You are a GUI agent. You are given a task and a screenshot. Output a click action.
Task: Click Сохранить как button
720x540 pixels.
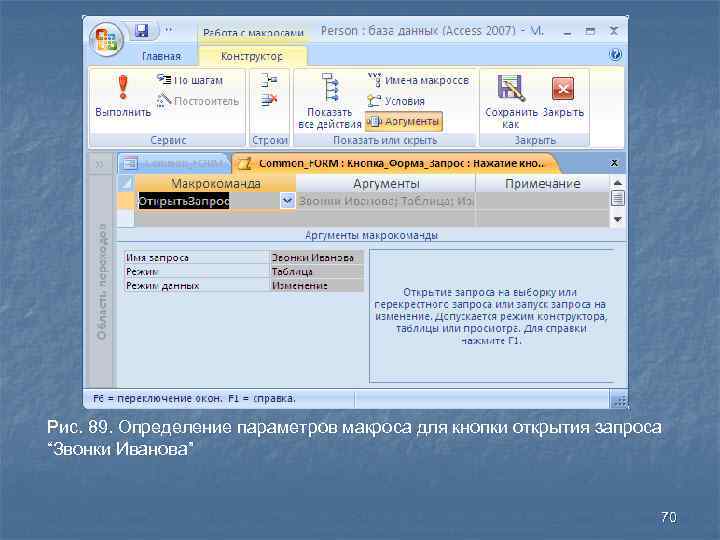[x=511, y=101]
